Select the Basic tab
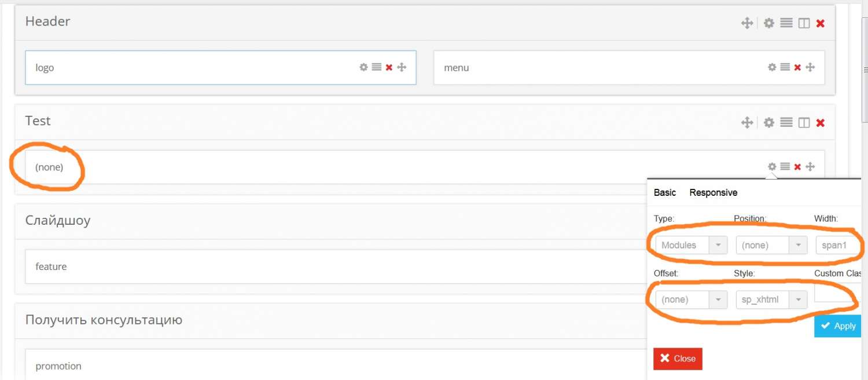 [x=664, y=192]
